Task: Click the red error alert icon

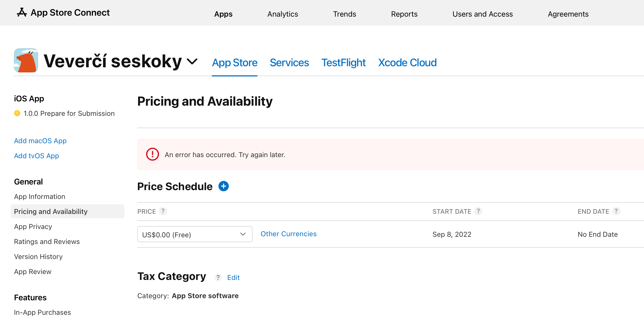Action: [x=152, y=154]
